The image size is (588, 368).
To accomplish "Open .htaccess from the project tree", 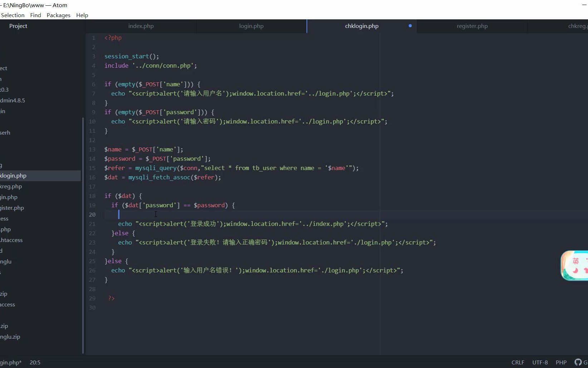I will (11, 240).
